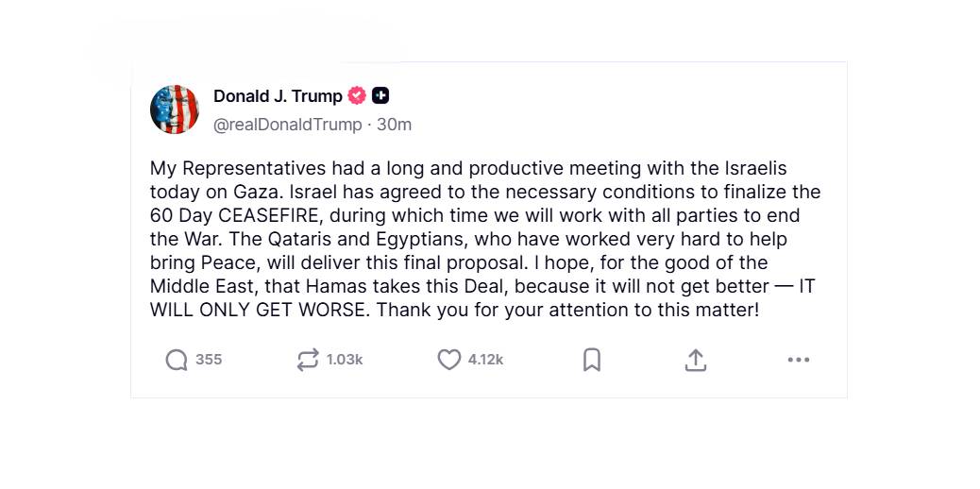
Task: Click the red verified checkmark badge
Action: [x=357, y=95]
